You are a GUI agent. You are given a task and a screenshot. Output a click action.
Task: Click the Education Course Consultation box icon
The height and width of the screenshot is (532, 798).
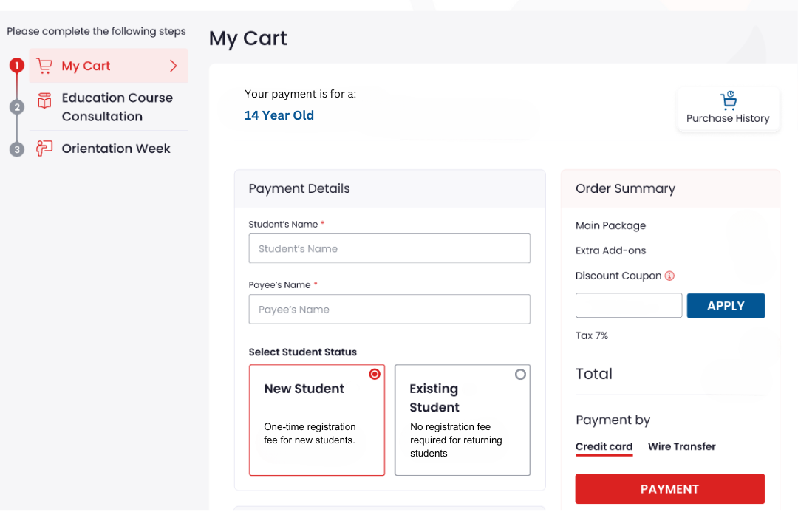44,100
